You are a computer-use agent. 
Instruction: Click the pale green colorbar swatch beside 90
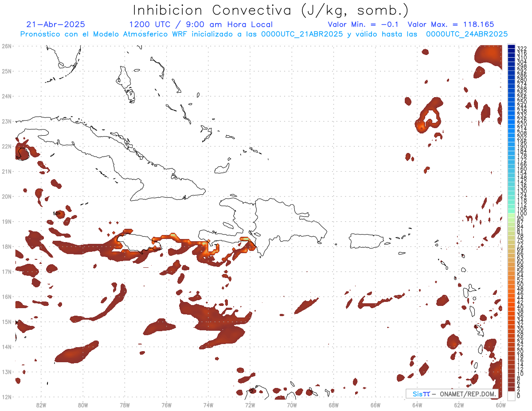511,215
